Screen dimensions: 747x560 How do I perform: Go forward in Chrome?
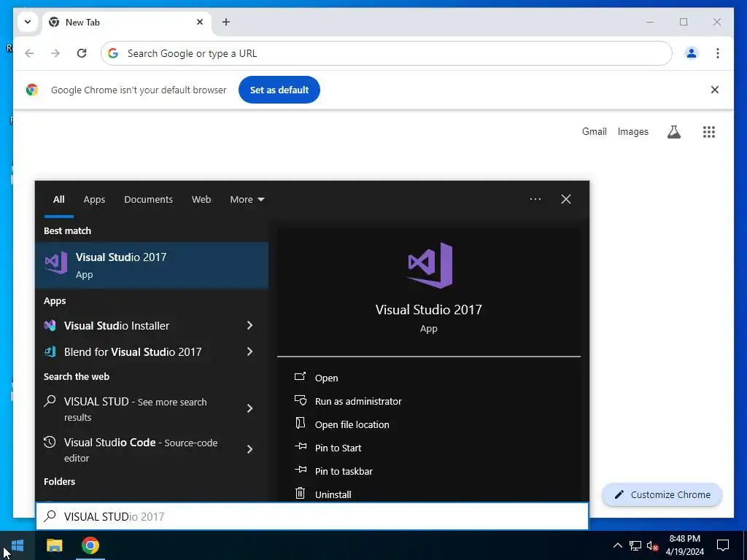point(55,53)
